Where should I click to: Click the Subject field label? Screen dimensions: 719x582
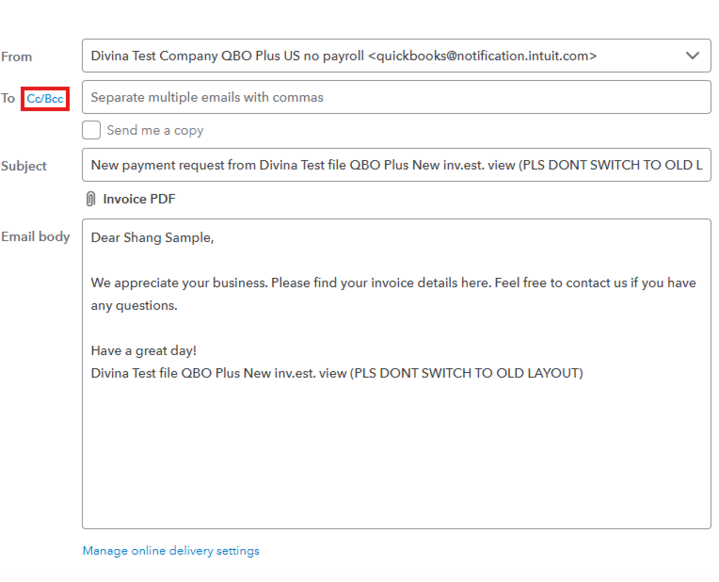coord(24,166)
